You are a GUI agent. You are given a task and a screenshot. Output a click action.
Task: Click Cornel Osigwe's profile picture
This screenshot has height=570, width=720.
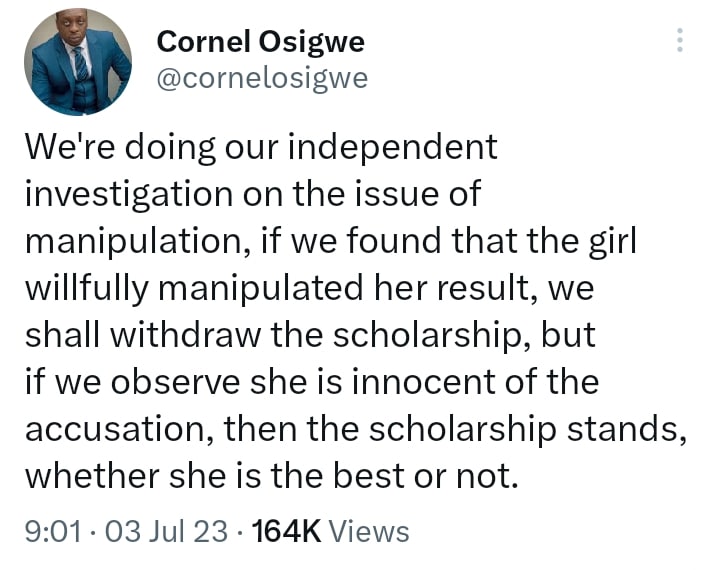click(x=78, y=62)
